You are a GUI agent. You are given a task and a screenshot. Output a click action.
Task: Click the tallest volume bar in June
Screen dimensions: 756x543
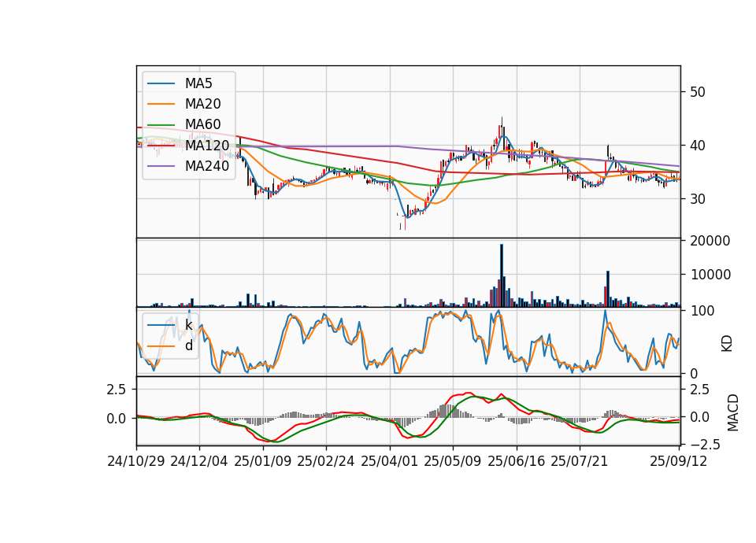point(502,275)
